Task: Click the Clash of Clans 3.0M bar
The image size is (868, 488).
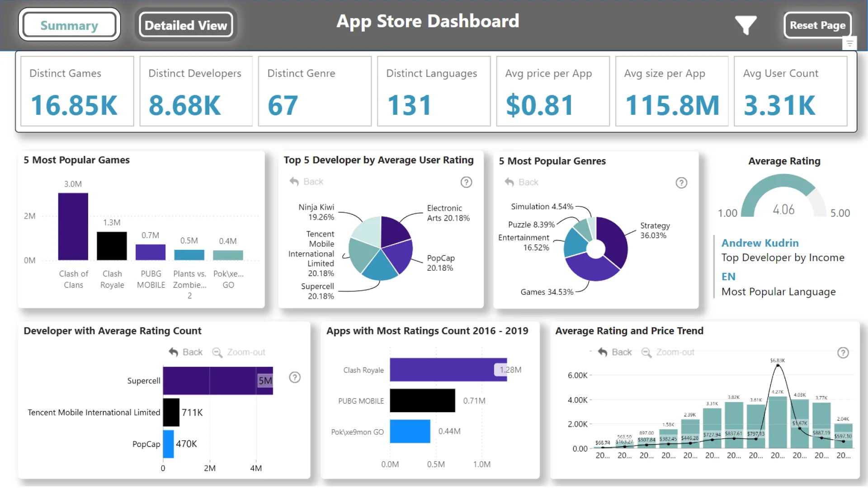Action: [x=73, y=226]
